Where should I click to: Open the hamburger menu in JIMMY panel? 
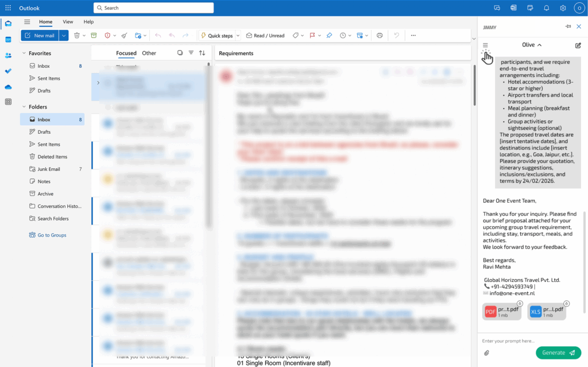click(x=485, y=45)
